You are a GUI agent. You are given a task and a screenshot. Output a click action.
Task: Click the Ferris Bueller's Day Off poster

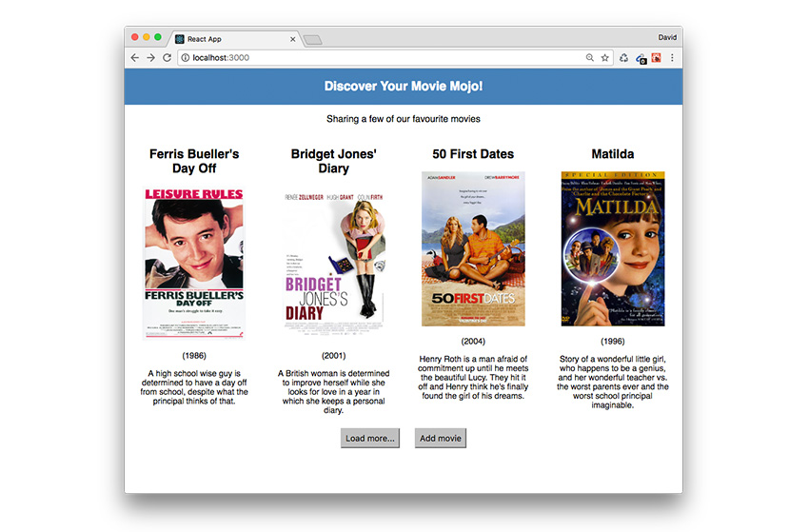pos(194,264)
